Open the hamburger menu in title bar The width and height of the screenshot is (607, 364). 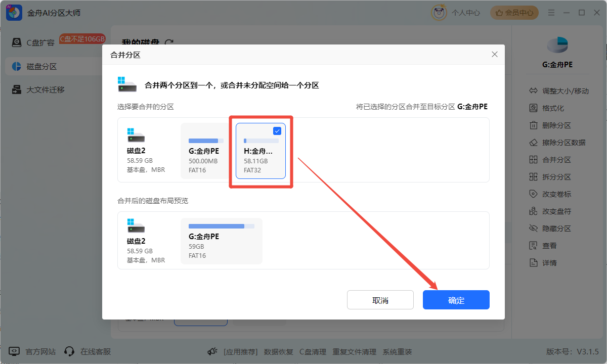pyautogui.click(x=550, y=13)
